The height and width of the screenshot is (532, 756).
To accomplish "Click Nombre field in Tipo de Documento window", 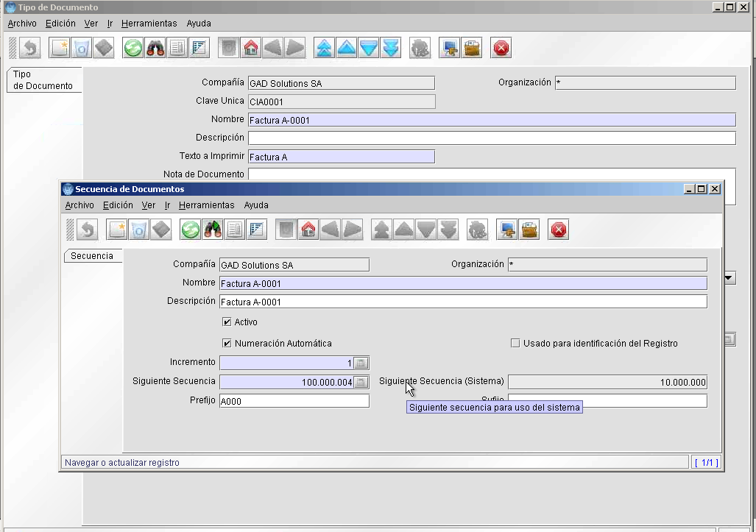I will (492, 120).
